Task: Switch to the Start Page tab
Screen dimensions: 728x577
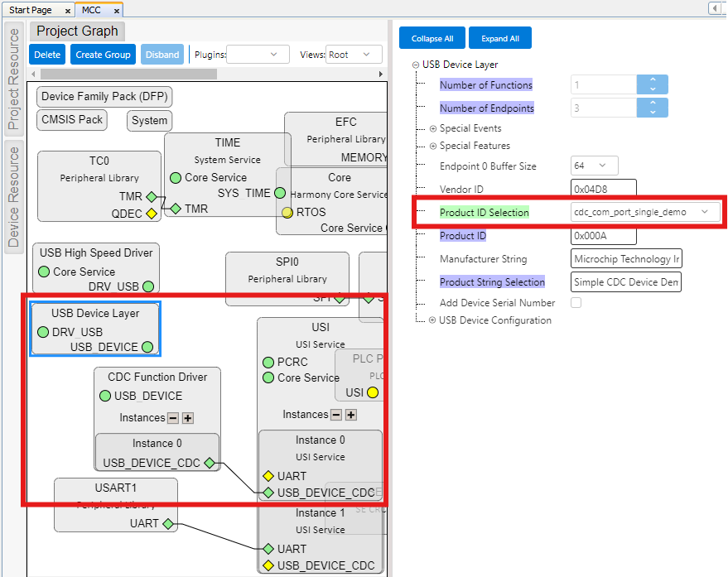Action: pos(31,10)
